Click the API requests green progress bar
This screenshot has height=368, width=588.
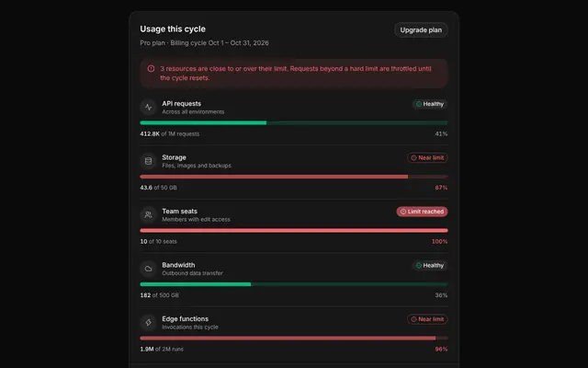(294, 122)
